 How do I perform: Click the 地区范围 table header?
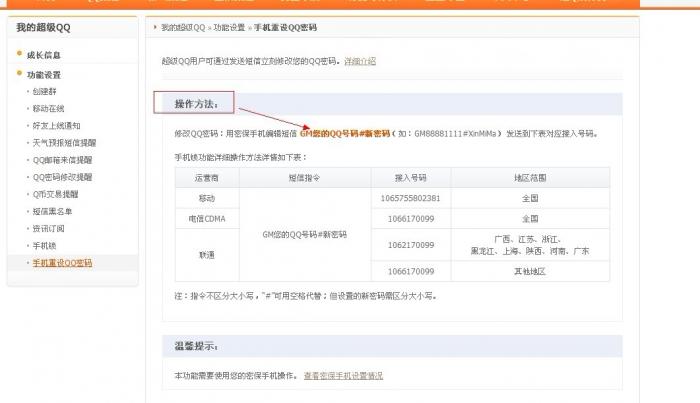coord(530,178)
